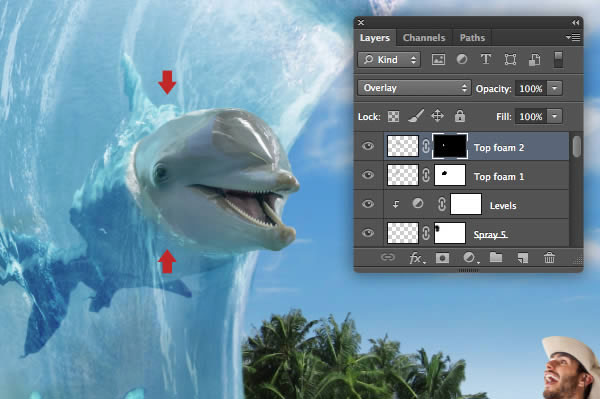Filter layers by adjustment layer icon
600x399 pixels.
(462, 59)
